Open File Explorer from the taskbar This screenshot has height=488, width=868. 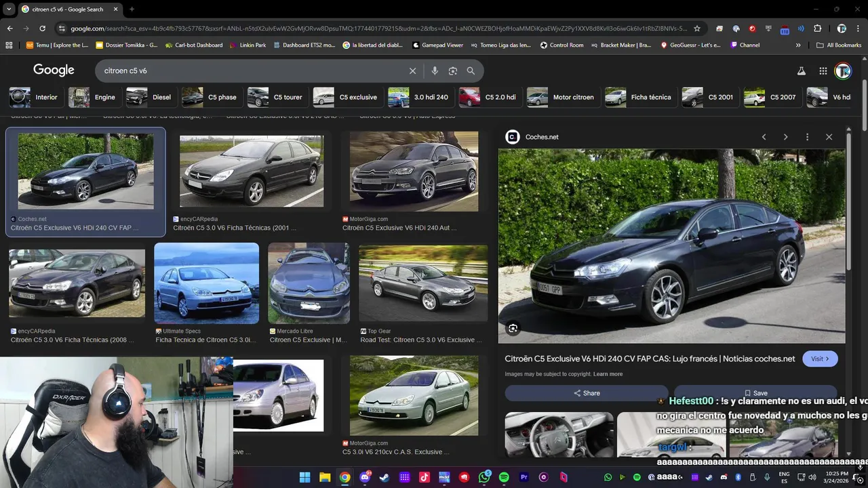pos(325,477)
